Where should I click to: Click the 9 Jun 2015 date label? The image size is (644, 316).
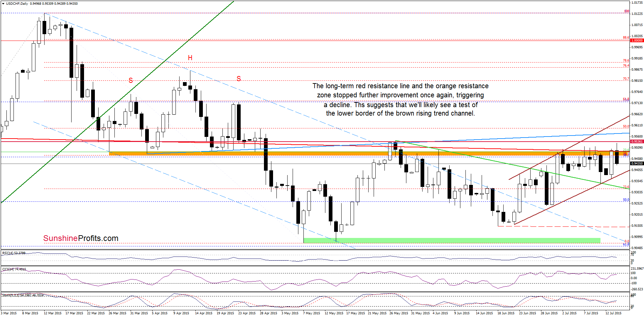[462, 313]
